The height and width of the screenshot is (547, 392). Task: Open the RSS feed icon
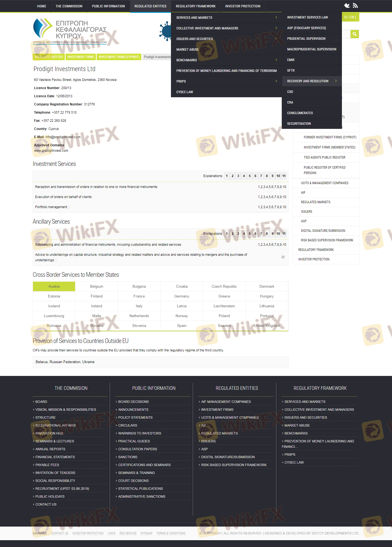(355, 5)
